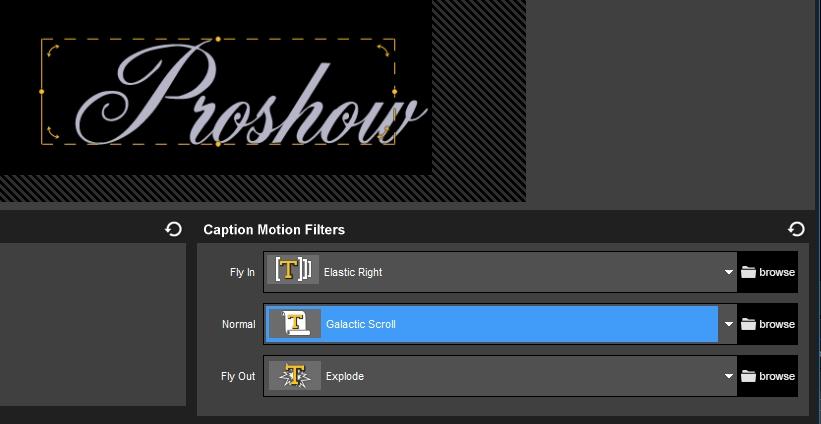Click left-center handle of caption box
821x424 pixels.
pyautogui.click(x=42, y=91)
